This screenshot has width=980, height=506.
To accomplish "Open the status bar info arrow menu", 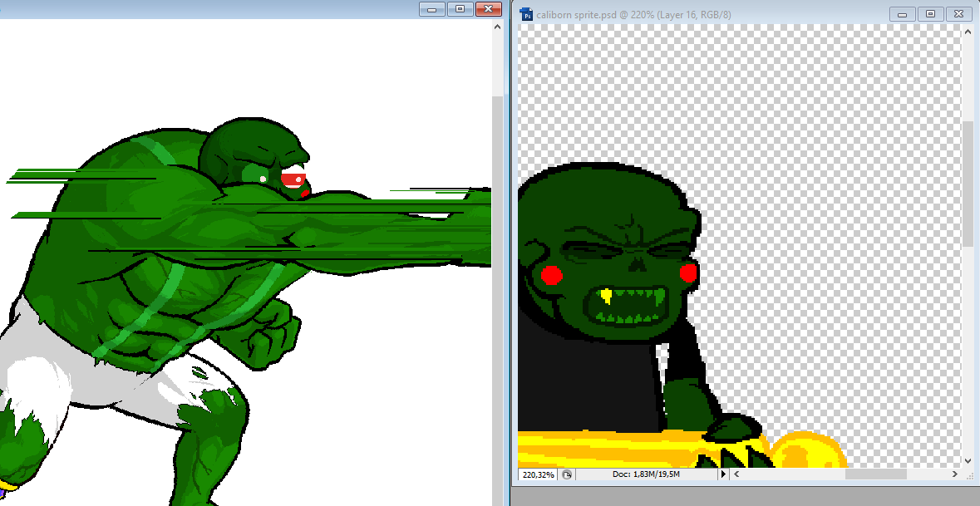I will point(724,474).
